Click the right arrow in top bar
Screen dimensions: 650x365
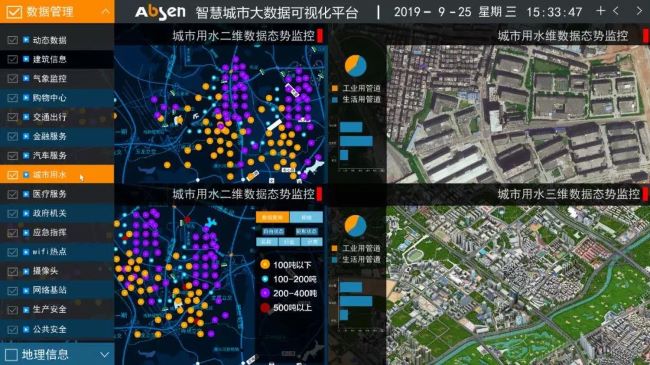pos(639,11)
